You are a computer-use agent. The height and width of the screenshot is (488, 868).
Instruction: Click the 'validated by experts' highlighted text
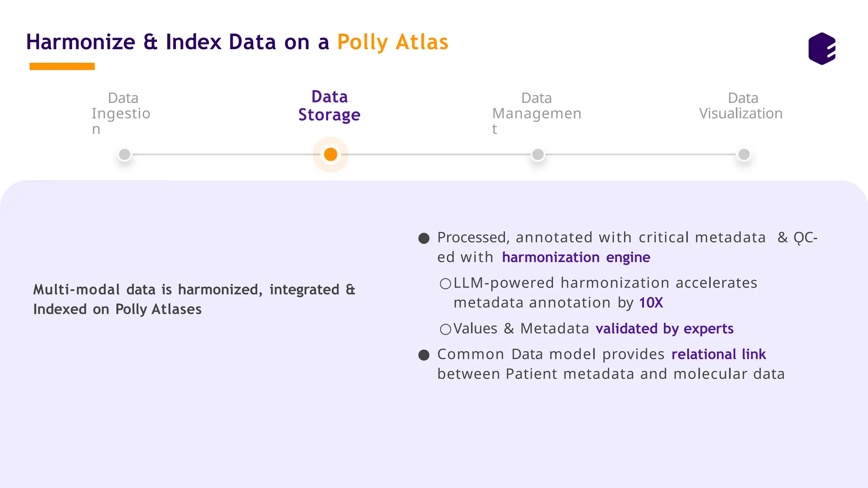click(664, 329)
